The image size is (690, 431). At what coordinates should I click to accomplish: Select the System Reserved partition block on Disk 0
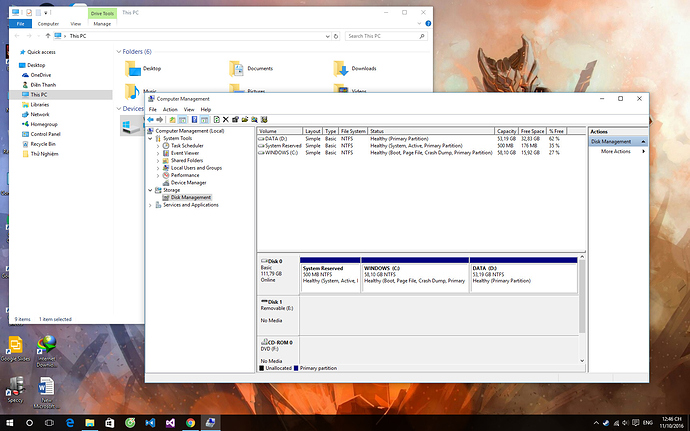pyautogui.click(x=330, y=275)
